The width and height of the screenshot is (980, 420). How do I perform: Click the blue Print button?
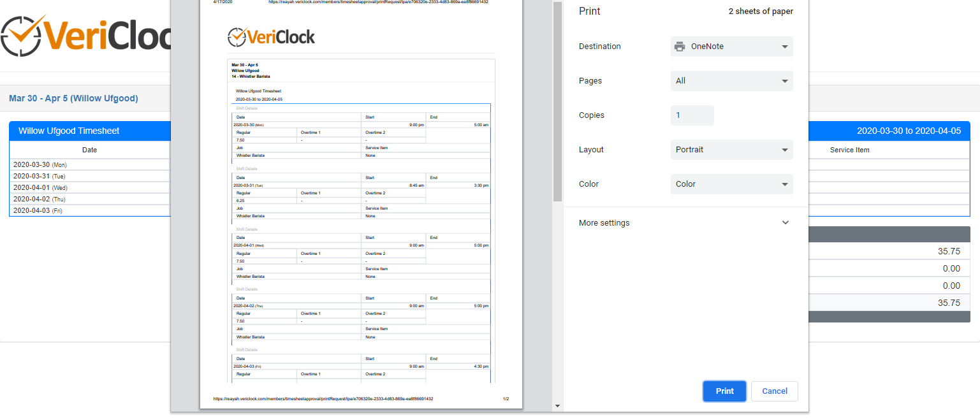[724, 391]
